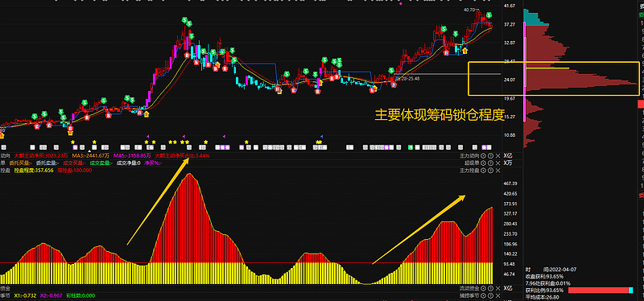The width and height of the screenshot is (644, 301).
Task: Click the green S marker at the chart peak
Action: [185, 19]
